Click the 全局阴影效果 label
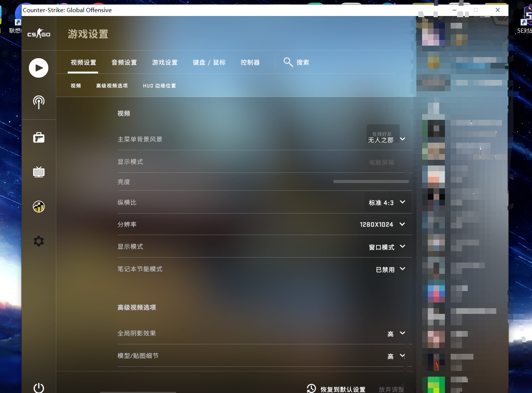Image resolution: width=532 pixels, height=393 pixels. click(x=137, y=333)
